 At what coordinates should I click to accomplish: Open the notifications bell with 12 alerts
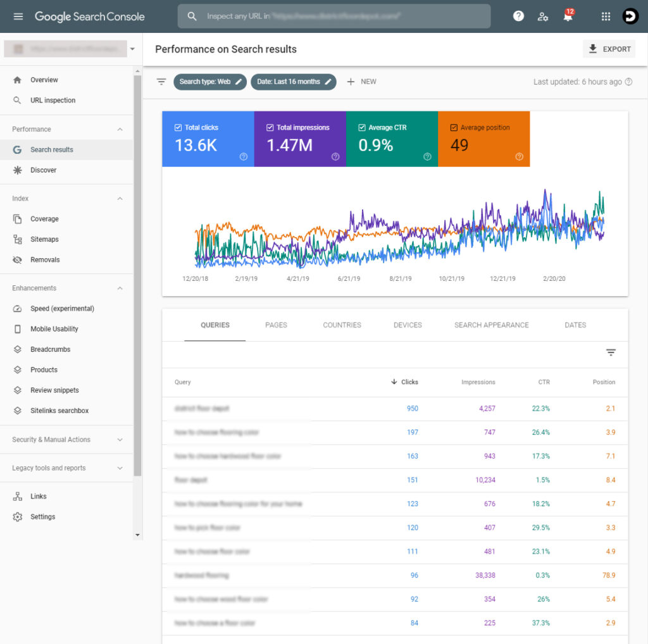click(568, 16)
